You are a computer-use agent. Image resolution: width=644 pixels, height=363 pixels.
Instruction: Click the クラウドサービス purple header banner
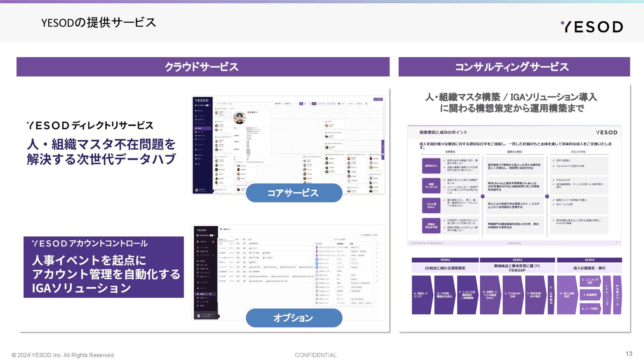pos(203,67)
